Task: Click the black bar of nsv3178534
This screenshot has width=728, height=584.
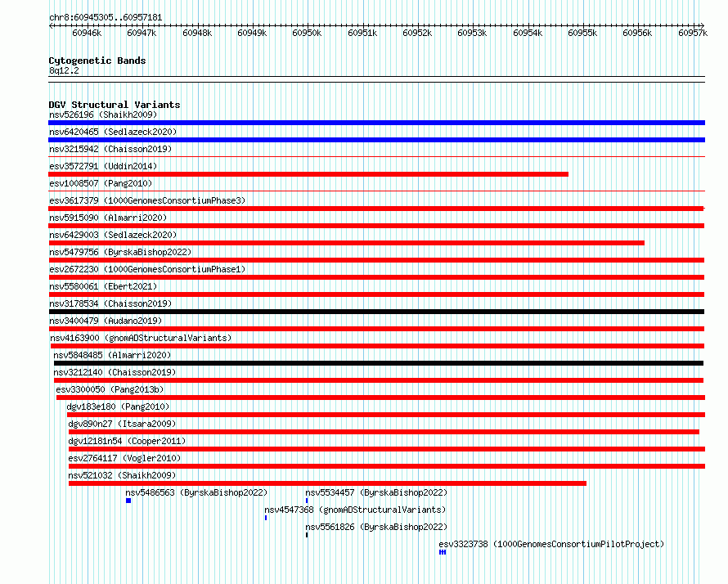Action: coord(376,312)
